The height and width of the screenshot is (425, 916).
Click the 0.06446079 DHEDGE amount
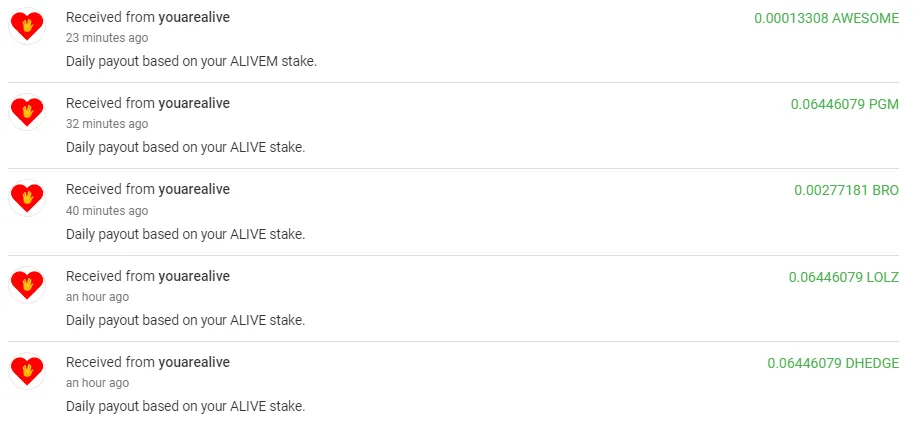pyautogui.click(x=833, y=363)
